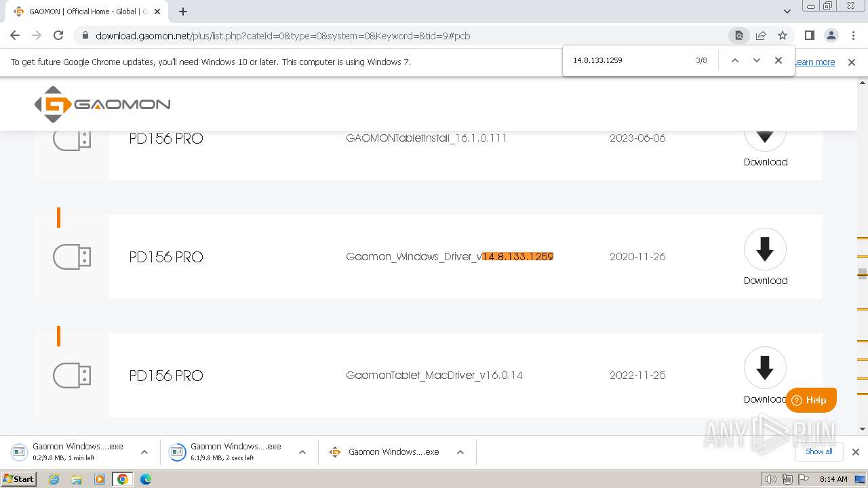Close the downloads shelf
Screen dimensions: 868x488
coord(855,452)
